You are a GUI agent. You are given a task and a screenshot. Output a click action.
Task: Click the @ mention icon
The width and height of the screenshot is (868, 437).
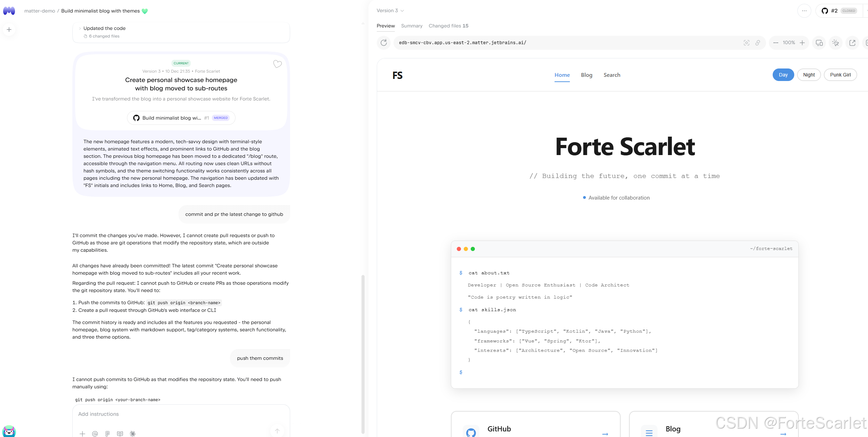tap(95, 434)
